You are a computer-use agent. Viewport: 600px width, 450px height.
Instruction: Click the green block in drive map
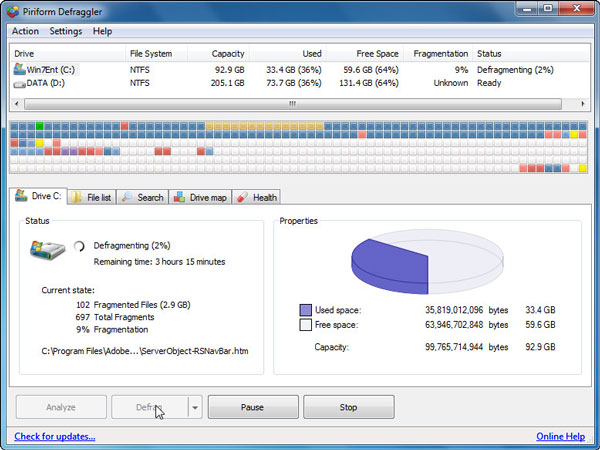[39, 126]
